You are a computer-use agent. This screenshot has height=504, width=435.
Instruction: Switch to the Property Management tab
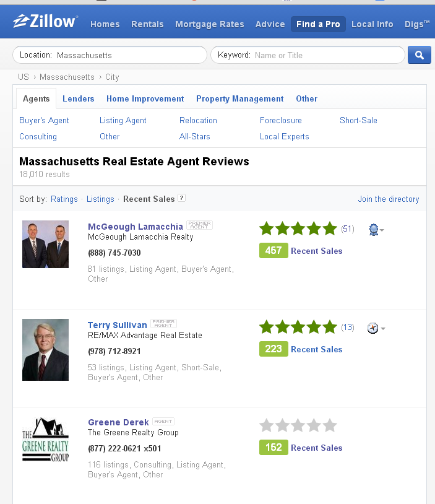240,98
